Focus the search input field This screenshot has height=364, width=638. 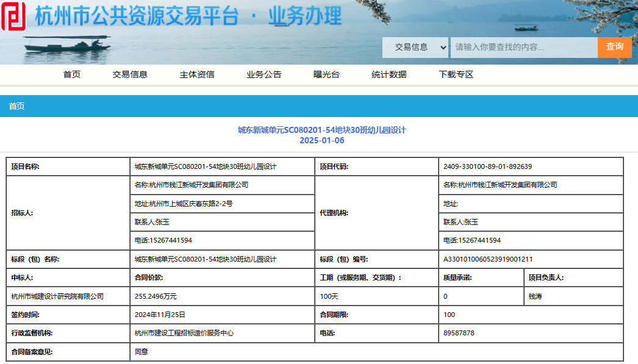524,47
